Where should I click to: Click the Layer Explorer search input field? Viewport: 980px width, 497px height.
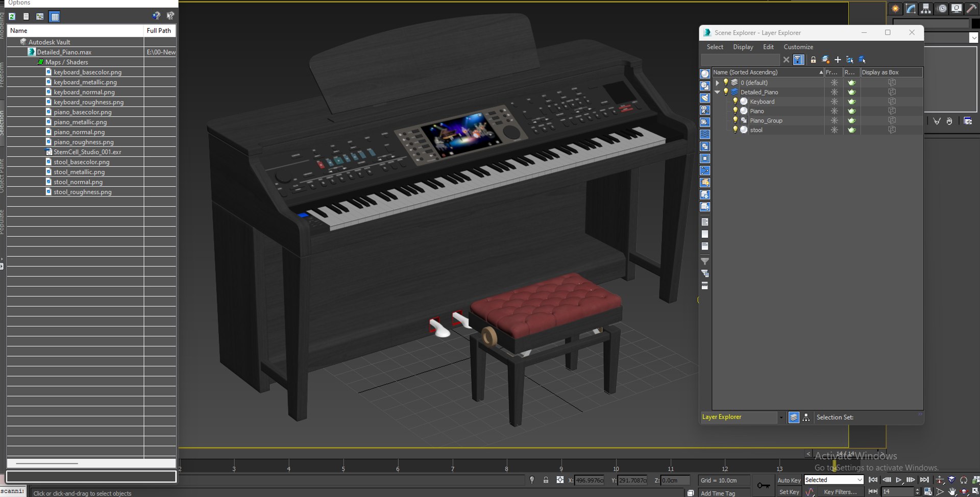tap(741, 60)
